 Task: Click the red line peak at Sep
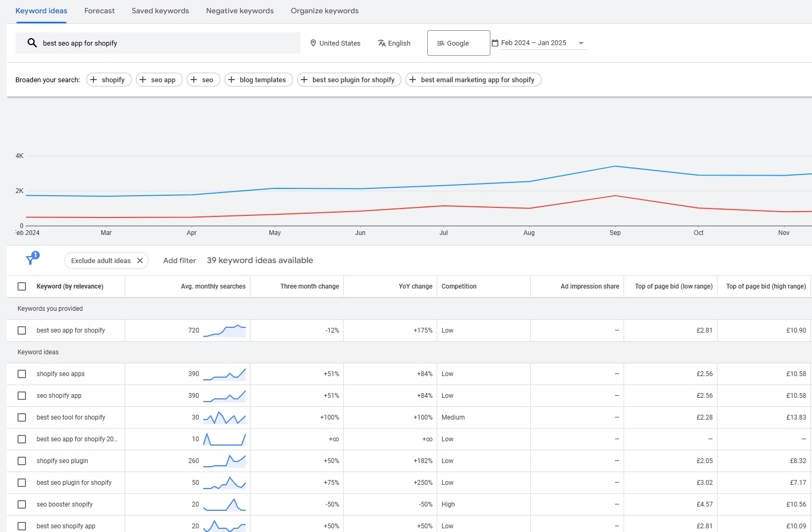coord(615,196)
